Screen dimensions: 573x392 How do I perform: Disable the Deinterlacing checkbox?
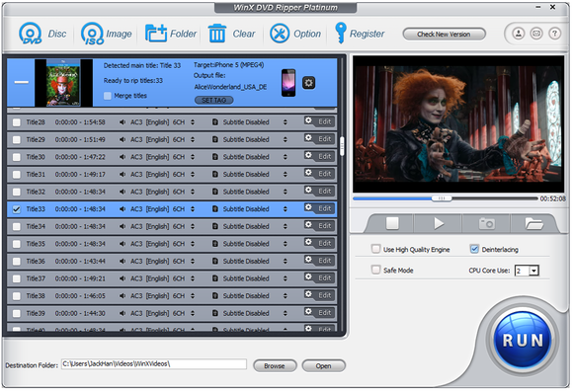click(474, 249)
